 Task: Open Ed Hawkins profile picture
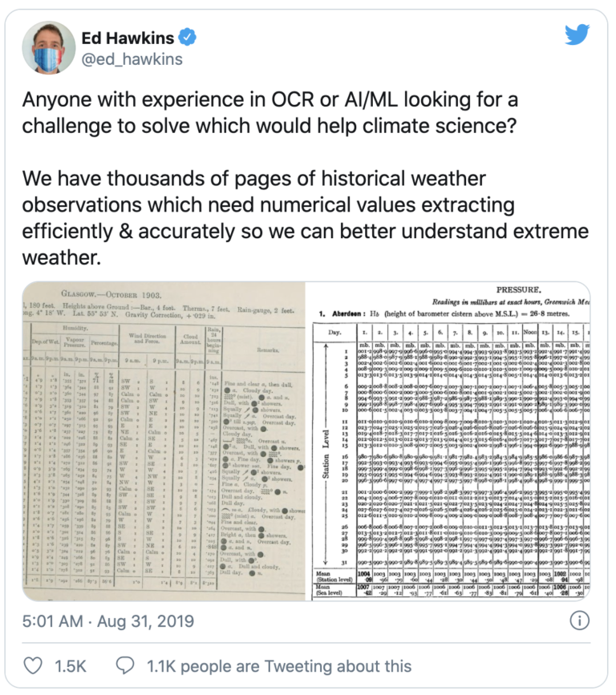coord(49,48)
